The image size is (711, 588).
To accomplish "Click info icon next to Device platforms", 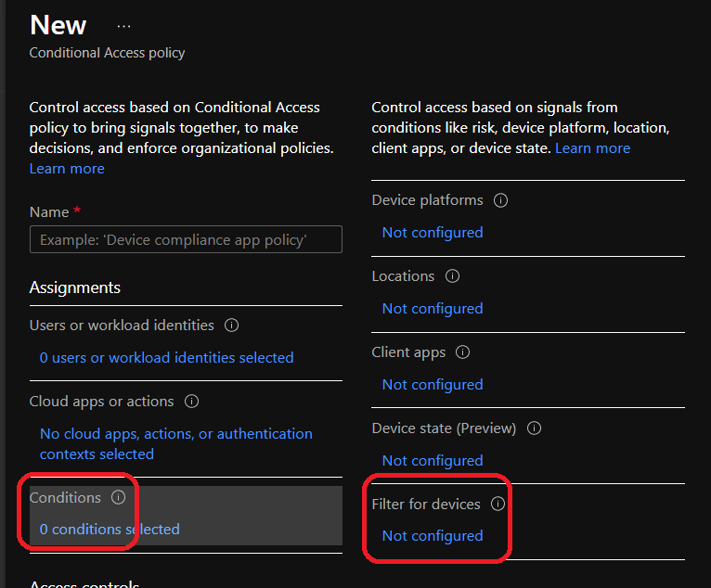I will coord(501,200).
